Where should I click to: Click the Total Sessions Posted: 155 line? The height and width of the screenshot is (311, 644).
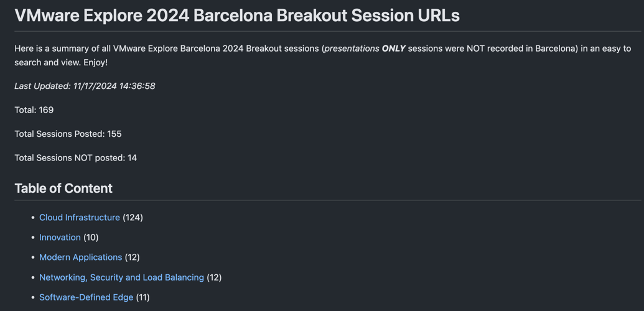[68, 134]
